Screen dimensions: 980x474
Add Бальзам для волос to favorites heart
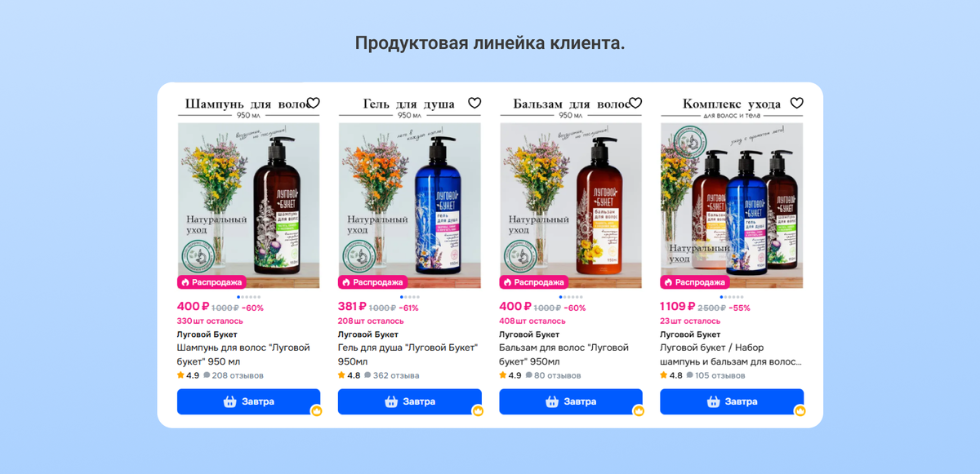click(635, 103)
